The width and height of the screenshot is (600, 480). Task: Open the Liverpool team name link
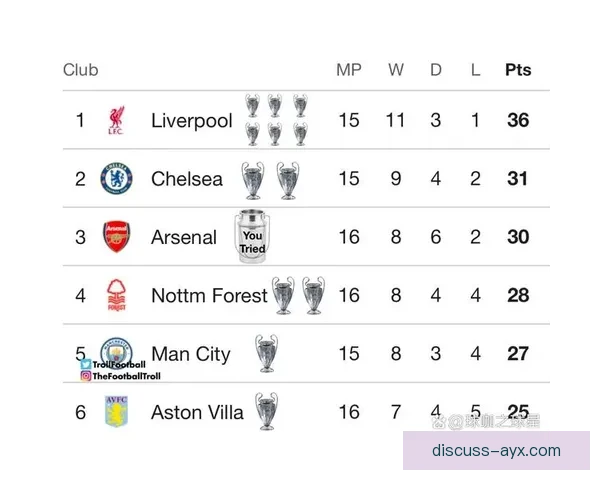point(191,121)
